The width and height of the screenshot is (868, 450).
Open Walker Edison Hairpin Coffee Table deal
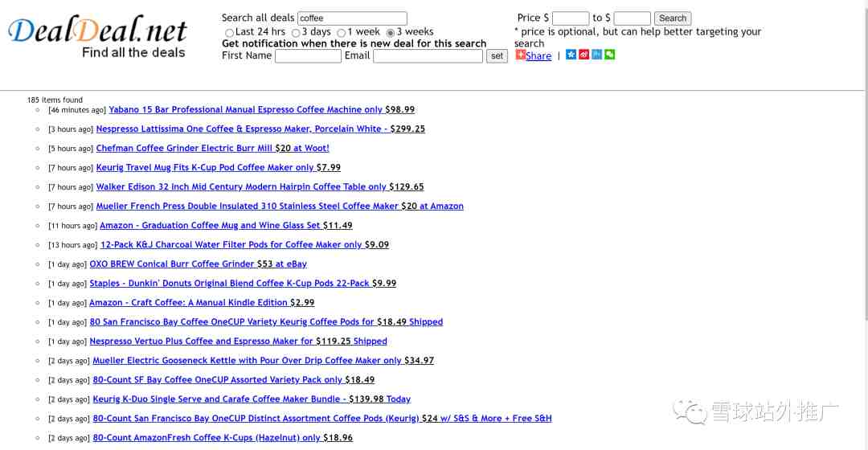(x=260, y=187)
